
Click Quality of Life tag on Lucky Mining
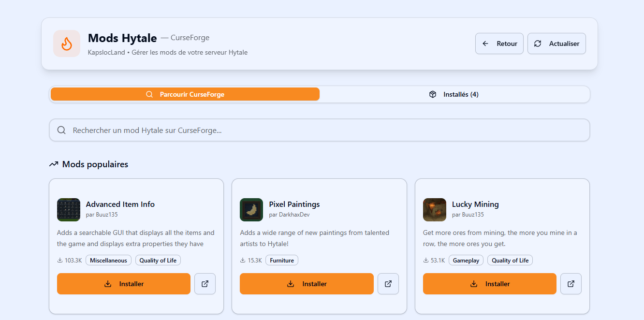point(510,261)
